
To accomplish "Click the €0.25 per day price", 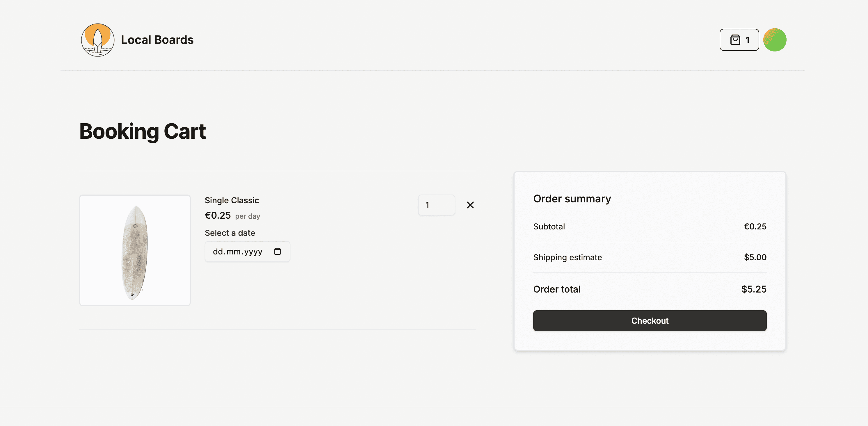I will [232, 215].
